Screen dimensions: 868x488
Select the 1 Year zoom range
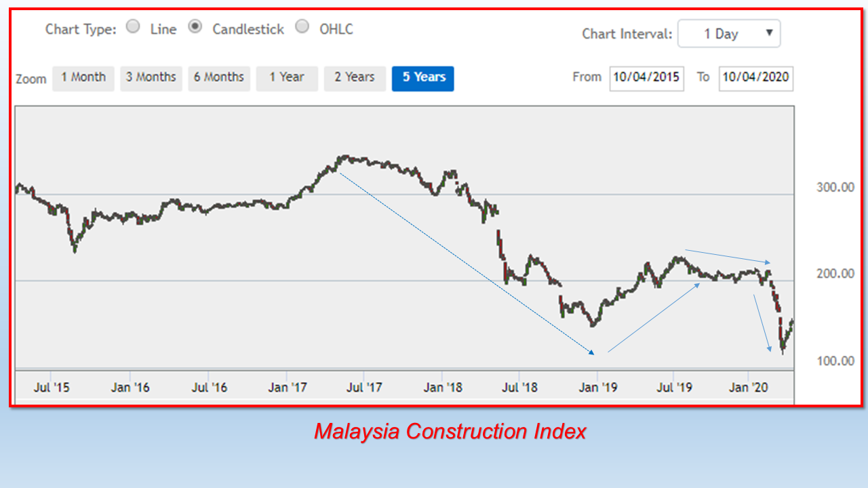pos(287,78)
